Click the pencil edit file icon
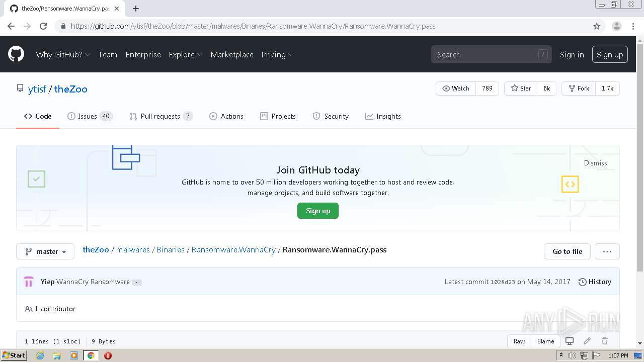Image resolution: width=644 pixels, height=362 pixels. [x=587, y=341]
